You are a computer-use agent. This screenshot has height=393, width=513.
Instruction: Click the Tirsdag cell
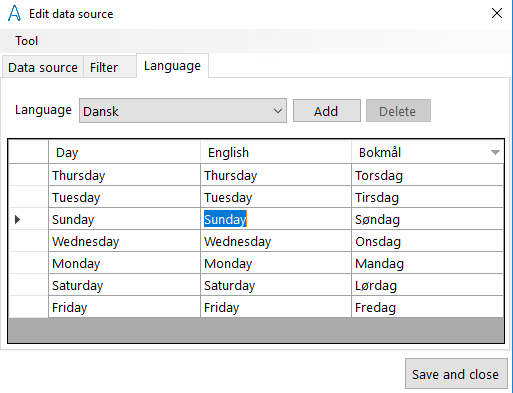click(427, 197)
